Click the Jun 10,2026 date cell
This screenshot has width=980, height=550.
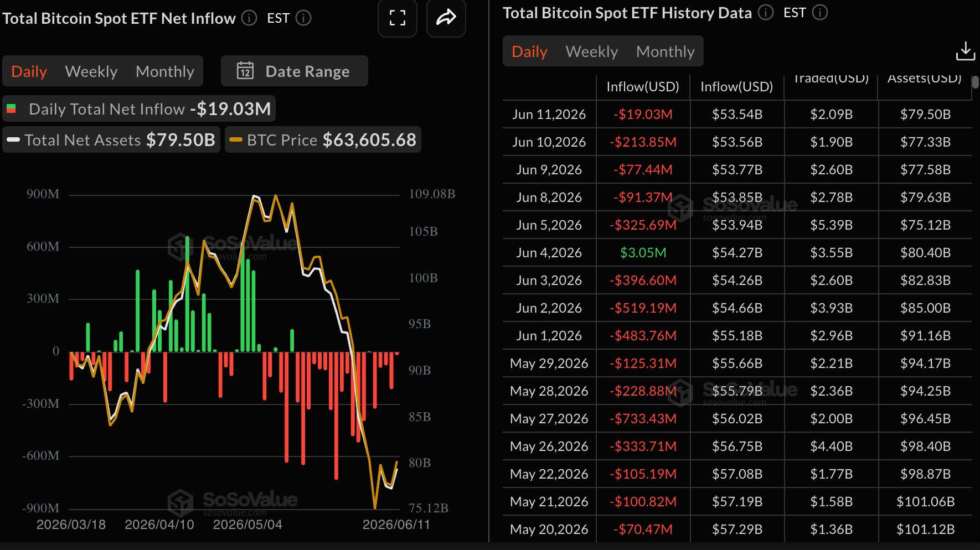(549, 142)
